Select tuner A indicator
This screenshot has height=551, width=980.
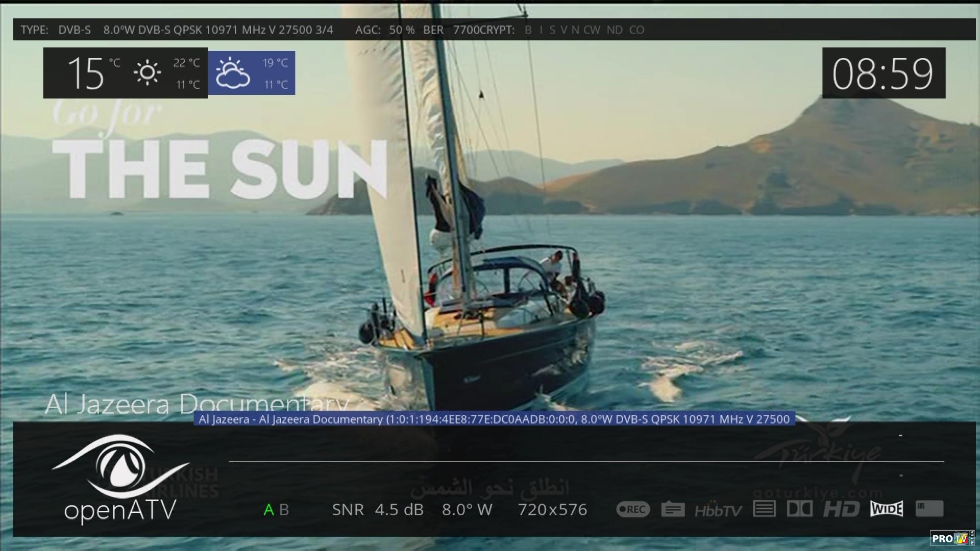click(268, 510)
